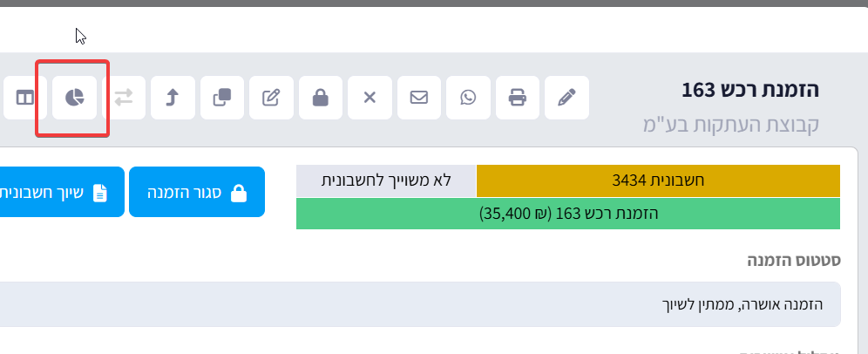Click the supplier name קבוצת העתקות בע"מ
The height and width of the screenshot is (354, 868).
(729, 123)
